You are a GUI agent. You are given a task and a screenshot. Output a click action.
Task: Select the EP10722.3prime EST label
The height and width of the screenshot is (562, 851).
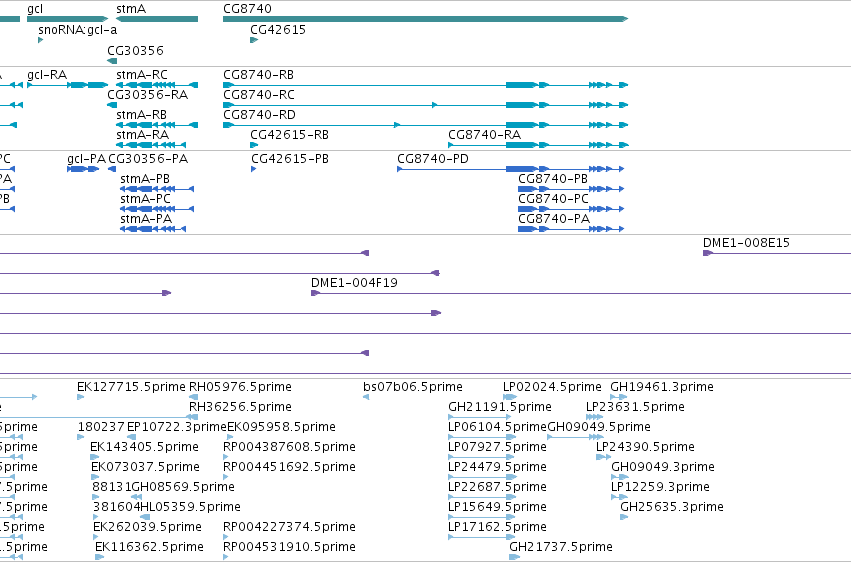tap(176, 427)
